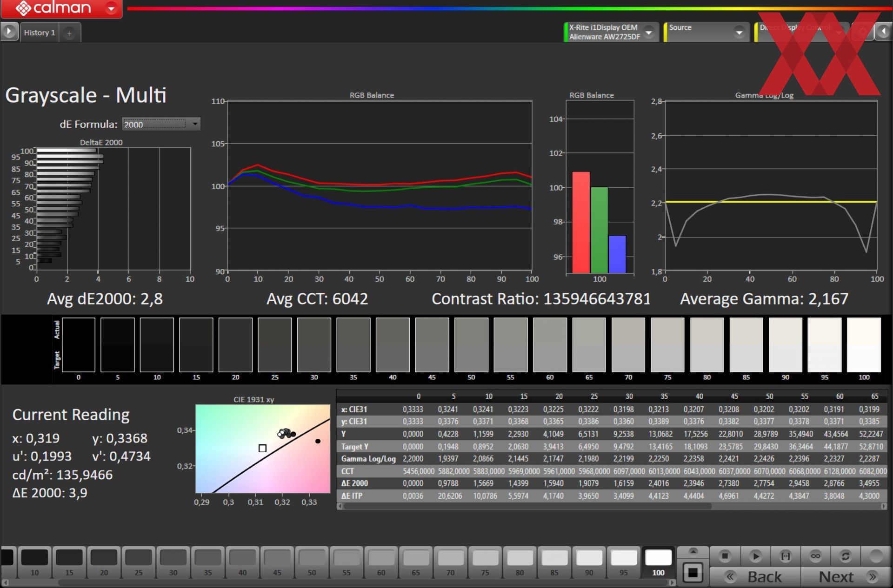Screen dimensions: 893x588
Task: Select the 20 percent gray level button
Action: pyautogui.click(x=104, y=562)
